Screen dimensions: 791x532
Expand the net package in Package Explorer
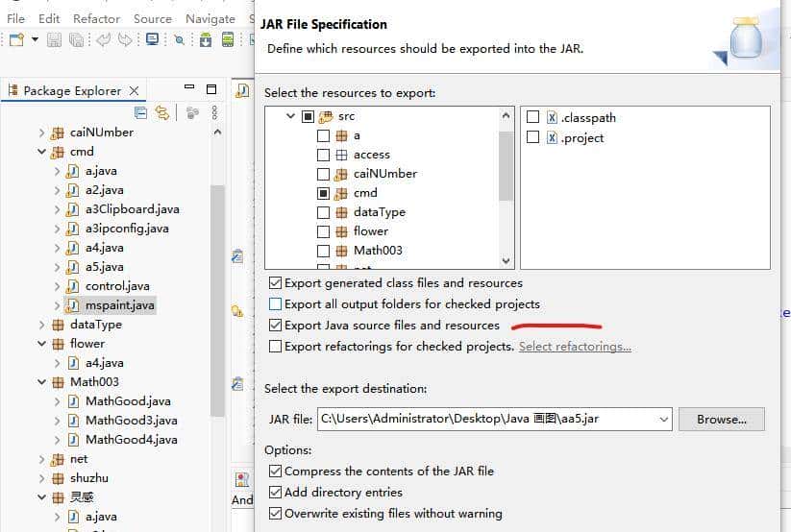click(42, 459)
